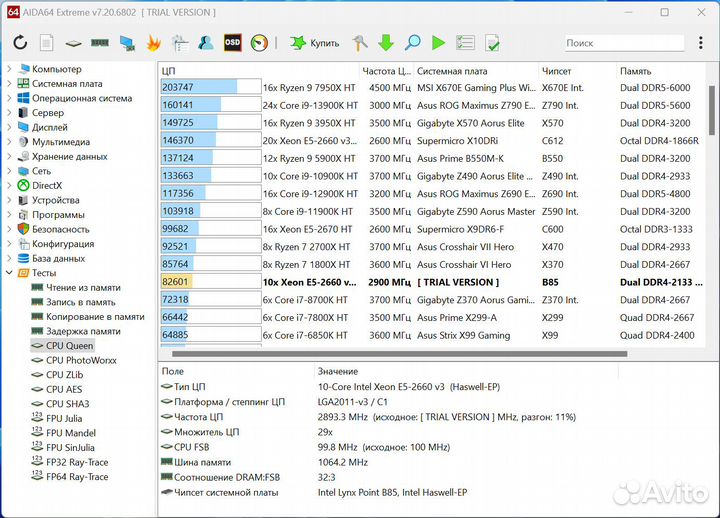Click the magnifying glass toolbar icon
This screenshot has height=518, width=720.
(x=412, y=43)
